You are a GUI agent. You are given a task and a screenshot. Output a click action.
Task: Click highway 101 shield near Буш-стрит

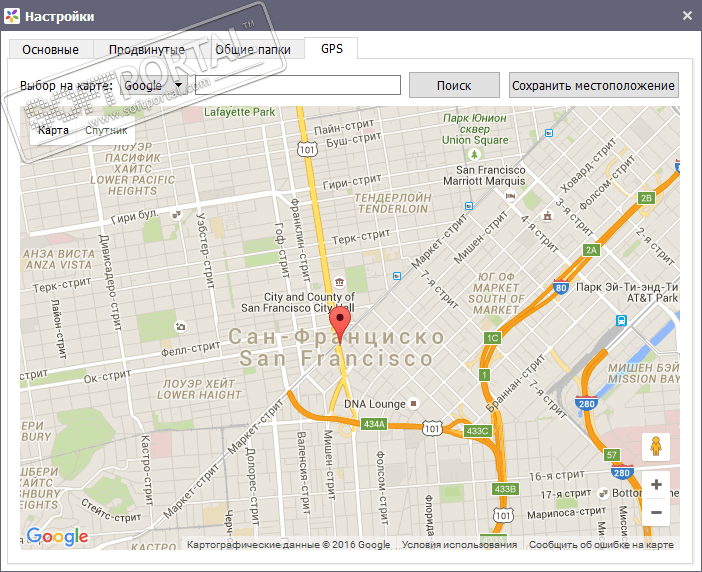[307, 149]
